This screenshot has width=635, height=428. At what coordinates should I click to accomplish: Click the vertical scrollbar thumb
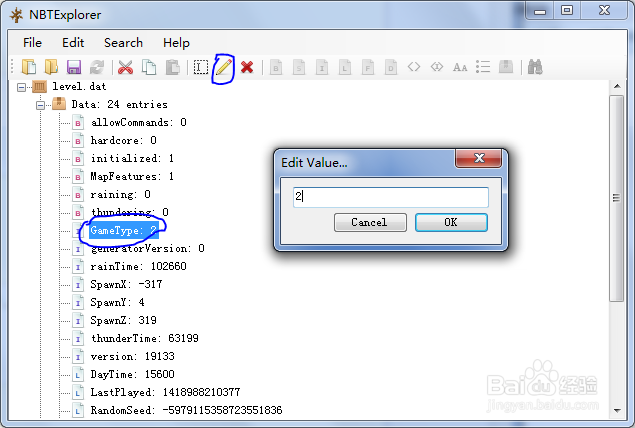click(x=616, y=198)
